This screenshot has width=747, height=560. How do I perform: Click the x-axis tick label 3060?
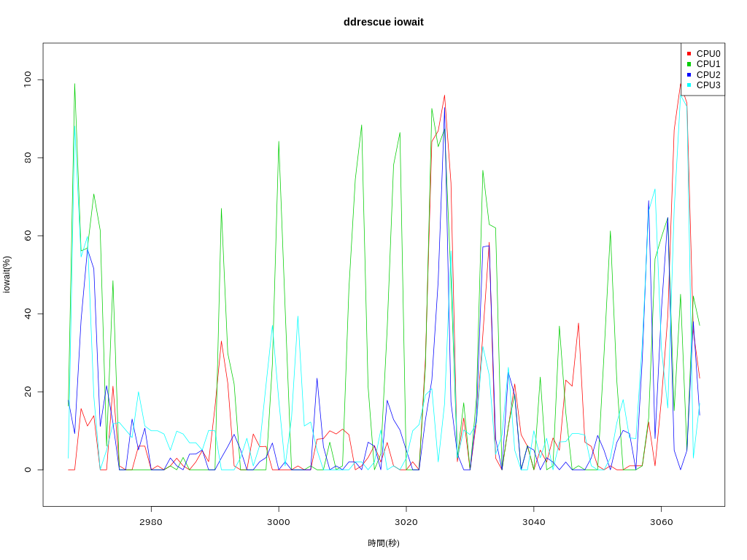coord(661,522)
